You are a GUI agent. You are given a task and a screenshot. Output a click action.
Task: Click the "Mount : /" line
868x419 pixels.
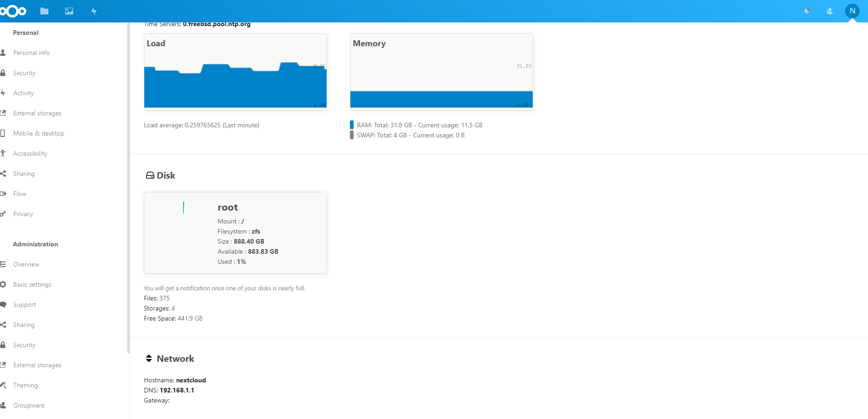click(231, 221)
